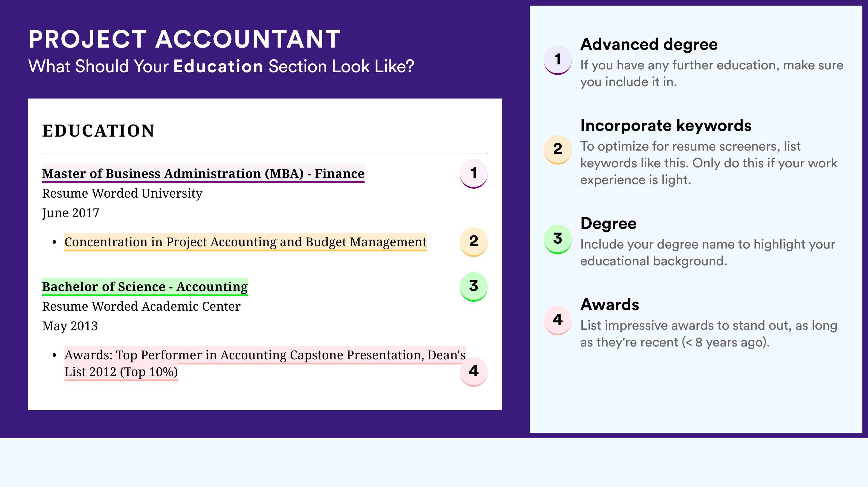Click the 'Advanced degree' heading
The image size is (868, 487).
pyautogui.click(x=649, y=44)
